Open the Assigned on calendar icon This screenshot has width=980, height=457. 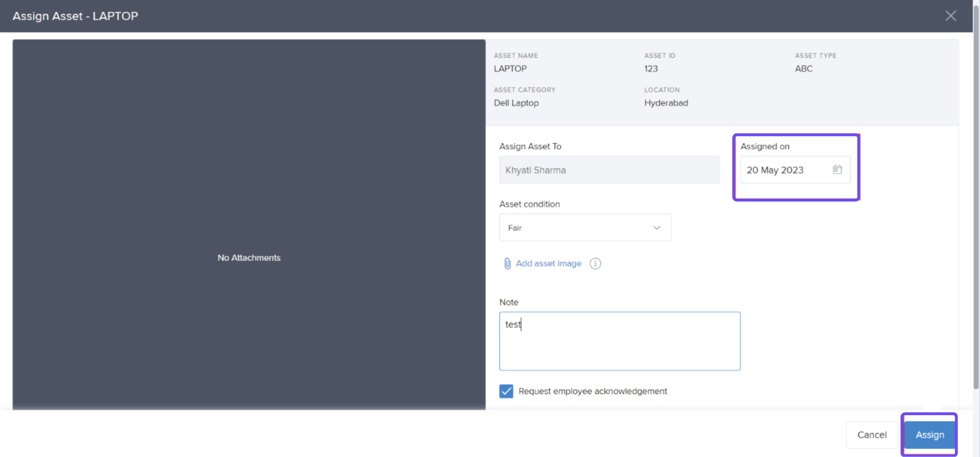click(x=837, y=170)
